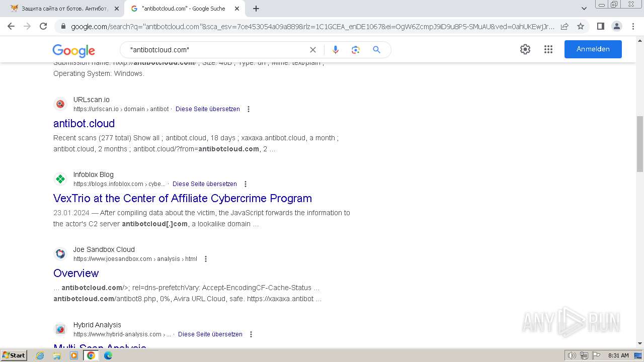Open the Windows Start menu
Image resolution: width=644 pixels, height=362 pixels.
(x=14, y=355)
